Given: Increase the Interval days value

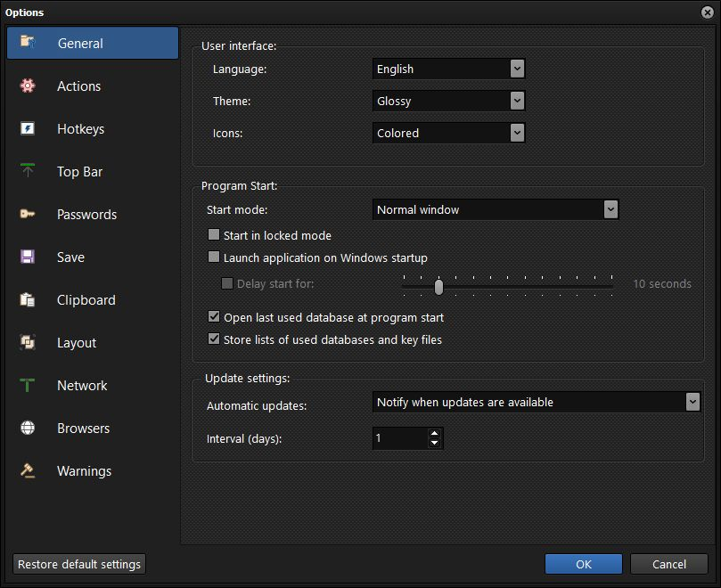Looking at the screenshot, I should 435,433.
